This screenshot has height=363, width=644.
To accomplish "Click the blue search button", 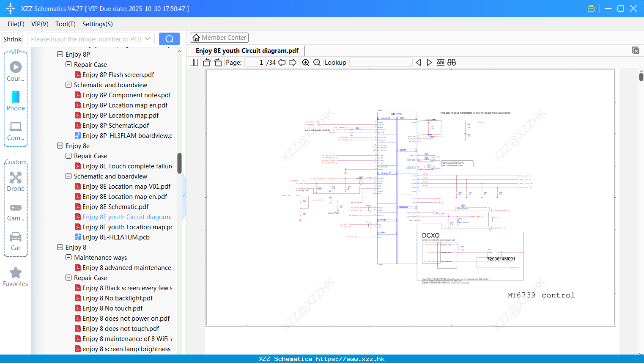I will [x=169, y=39].
